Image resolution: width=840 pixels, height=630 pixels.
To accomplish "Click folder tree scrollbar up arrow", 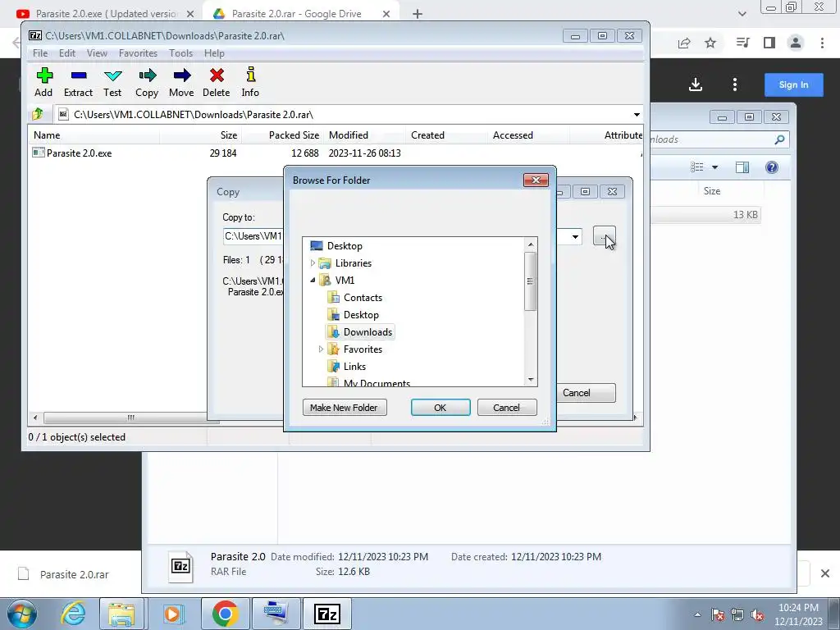I will click(531, 244).
